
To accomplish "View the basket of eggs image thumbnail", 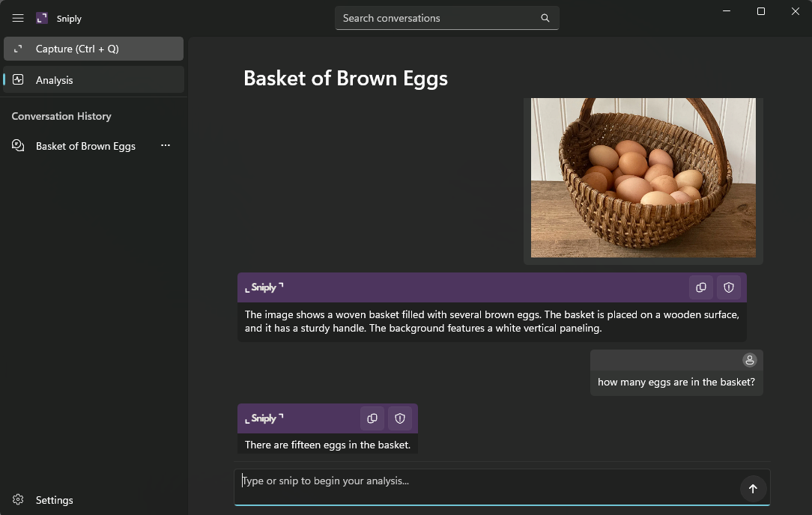I will 643,177.
